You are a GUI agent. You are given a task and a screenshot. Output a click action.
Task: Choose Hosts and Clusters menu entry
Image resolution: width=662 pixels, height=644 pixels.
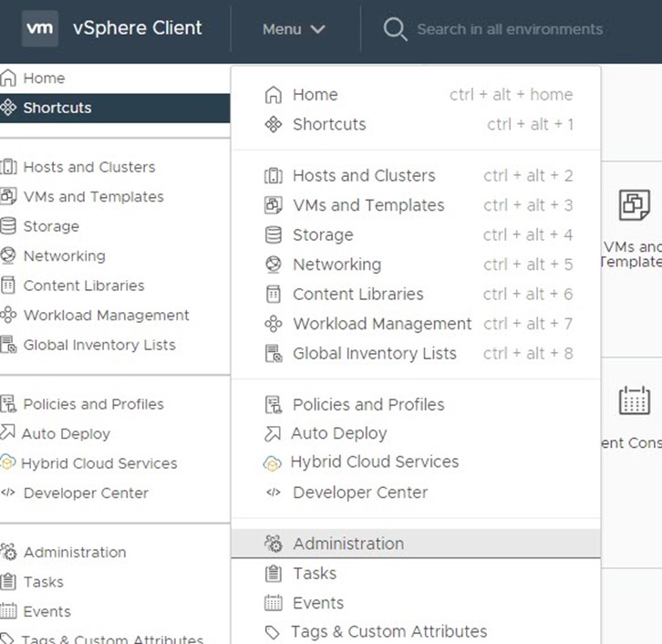coord(416,176)
